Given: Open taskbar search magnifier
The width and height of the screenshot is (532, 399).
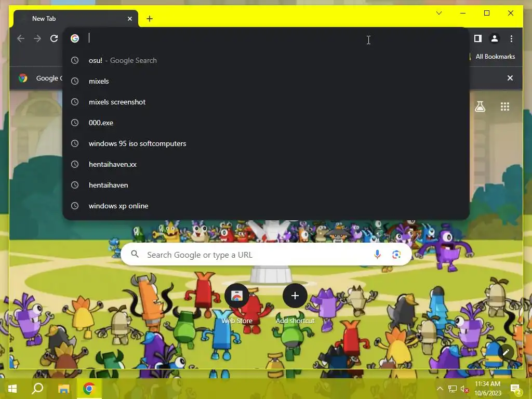Looking at the screenshot, I should [37, 389].
